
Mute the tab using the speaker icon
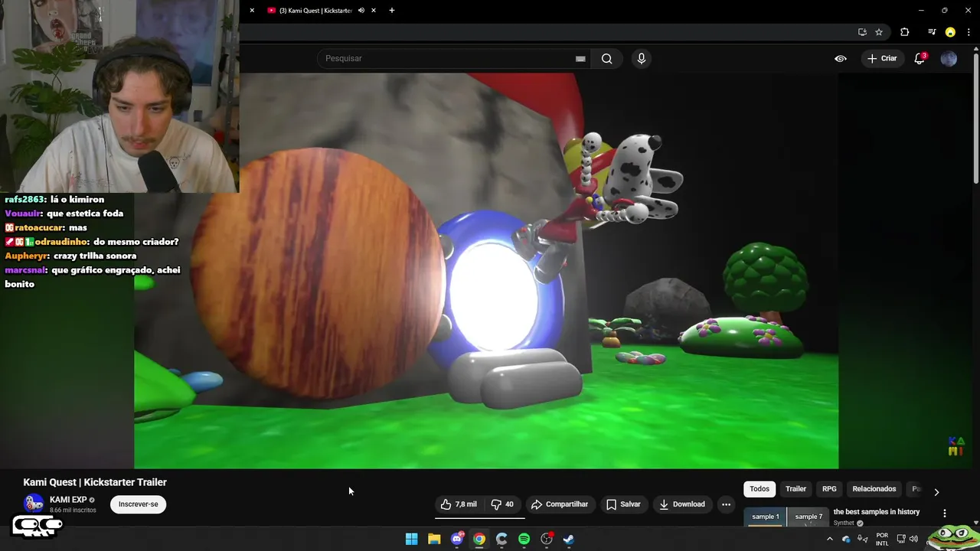click(x=361, y=11)
